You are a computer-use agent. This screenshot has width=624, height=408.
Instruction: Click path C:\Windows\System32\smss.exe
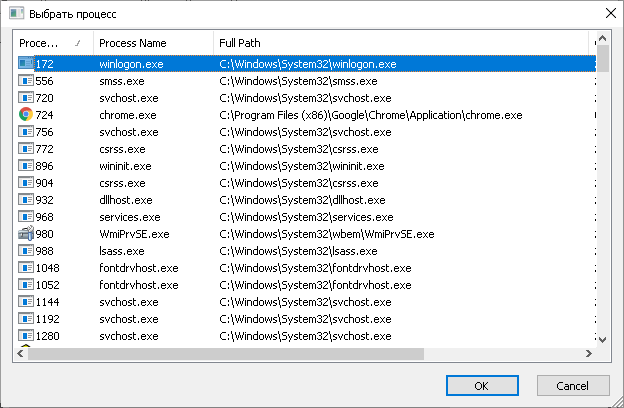click(x=298, y=81)
